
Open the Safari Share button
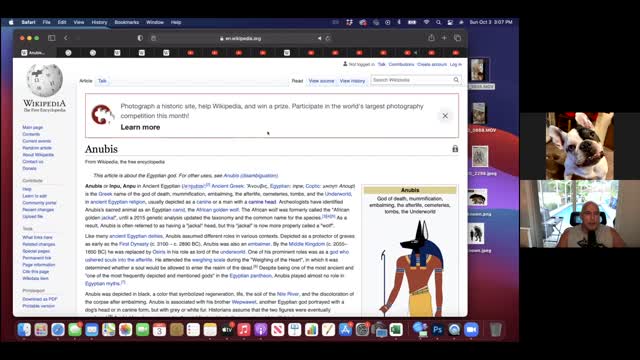(431, 38)
